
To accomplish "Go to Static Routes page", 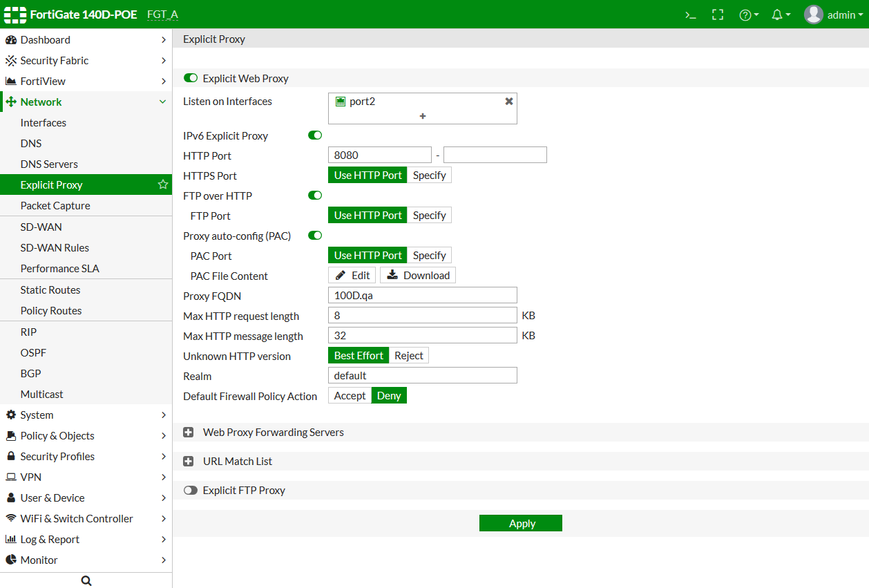I will [x=50, y=290].
